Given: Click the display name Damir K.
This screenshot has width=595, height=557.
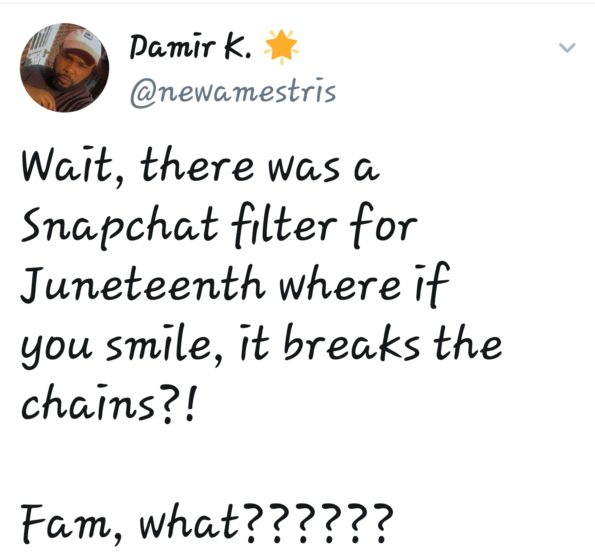Looking at the screenshot, I should coord(190,47).
